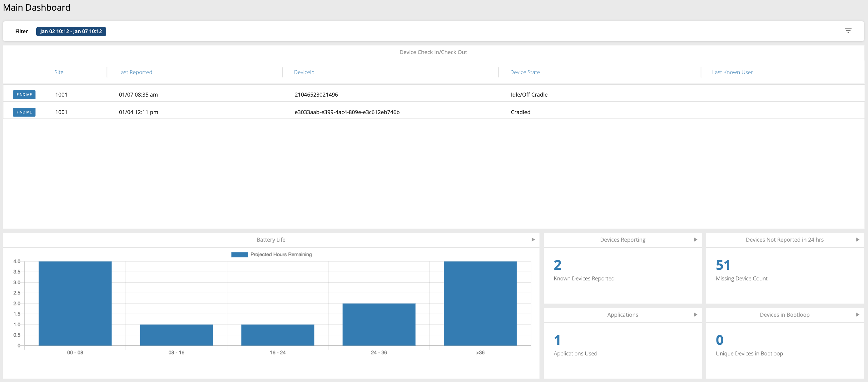Click the Known Devices Reported label
The width and height of the screenshot is (868, 382).
584,279
